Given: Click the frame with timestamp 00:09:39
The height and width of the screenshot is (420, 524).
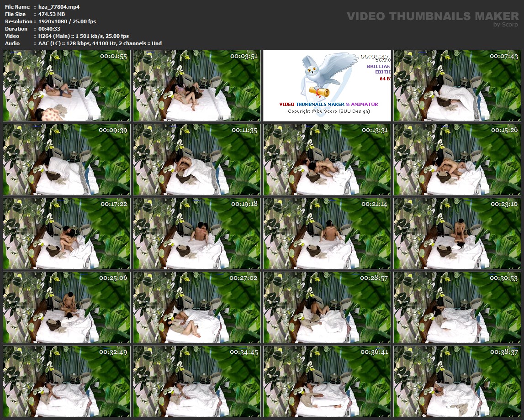Looking at the screenshot, I should pyautogui.click(x=67, y=160).
